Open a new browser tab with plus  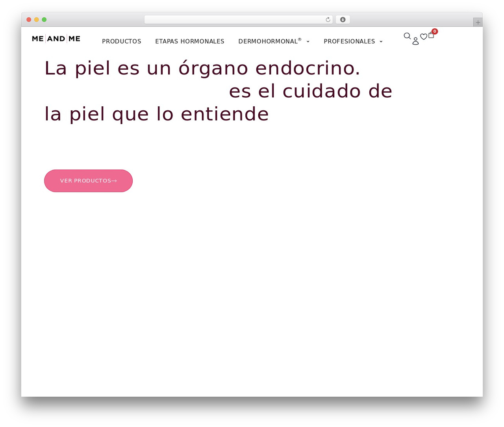478,22
